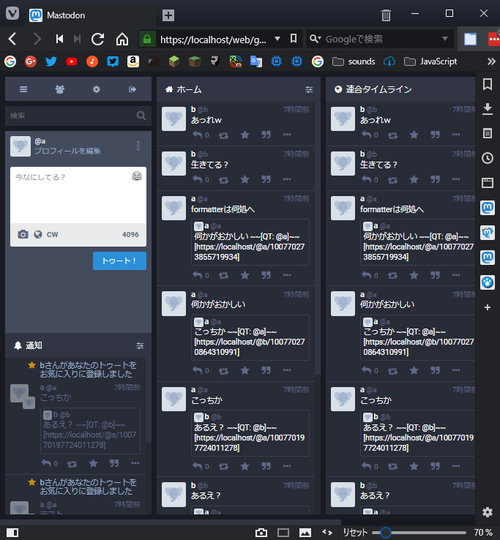Open the history clock panel in sidebar
The image size is (500, 540).
(x=487, y=158)
